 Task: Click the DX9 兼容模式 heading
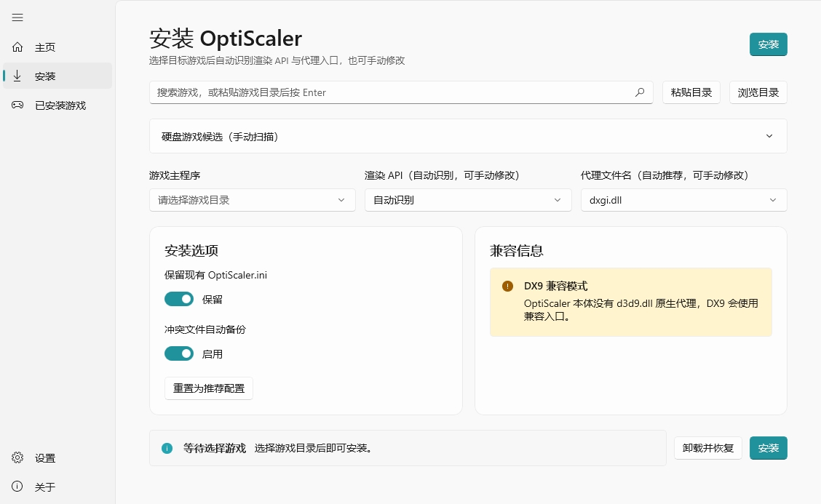pyautogui.click(x=555, y=287)
